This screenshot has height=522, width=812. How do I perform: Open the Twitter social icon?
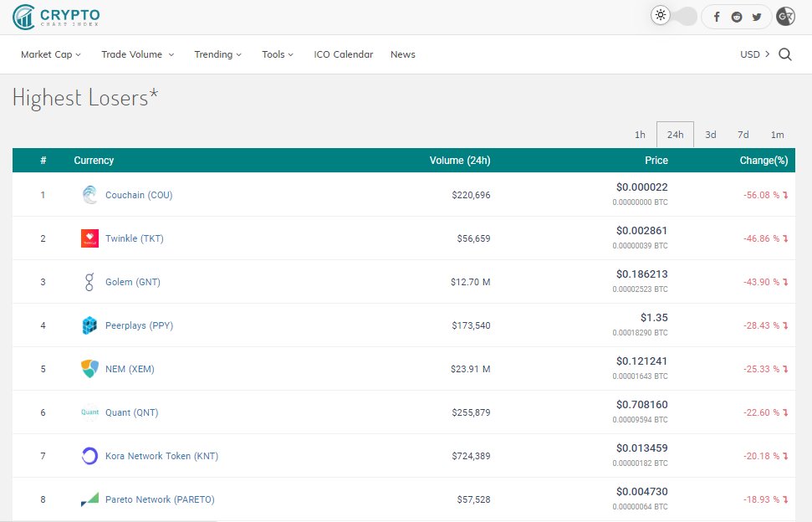(757, 17)
